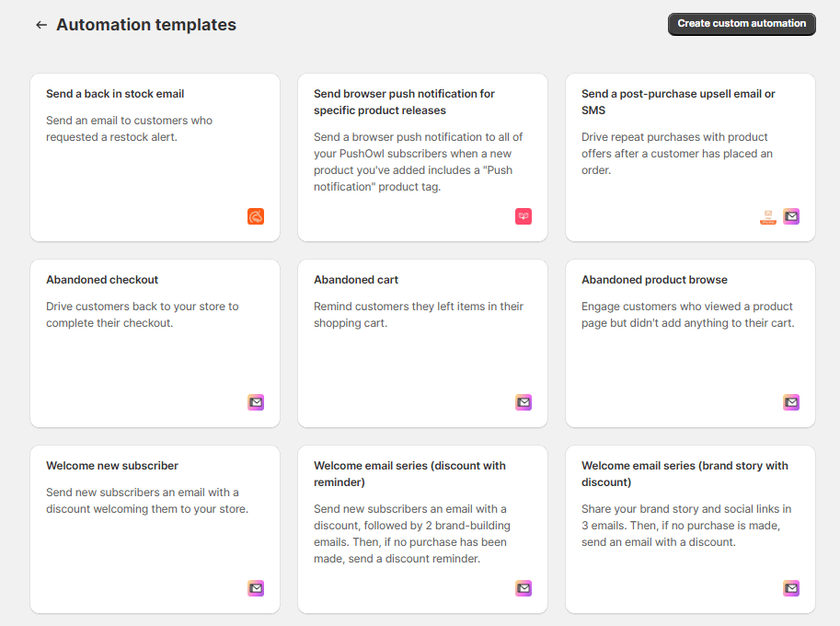Click the email icon on Abandoned checkout card
840x626 pixels.
click(256, 402)
